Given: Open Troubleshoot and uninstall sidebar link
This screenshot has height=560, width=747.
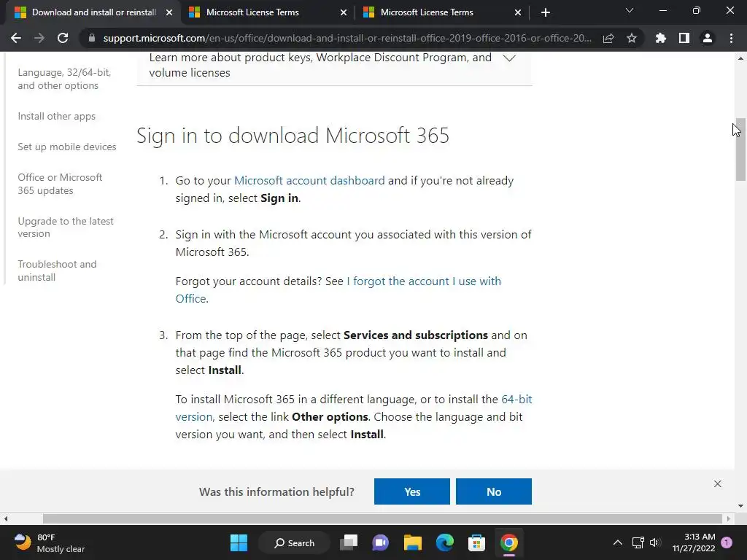Looking at the screenshot, I should tap(57, 271).
